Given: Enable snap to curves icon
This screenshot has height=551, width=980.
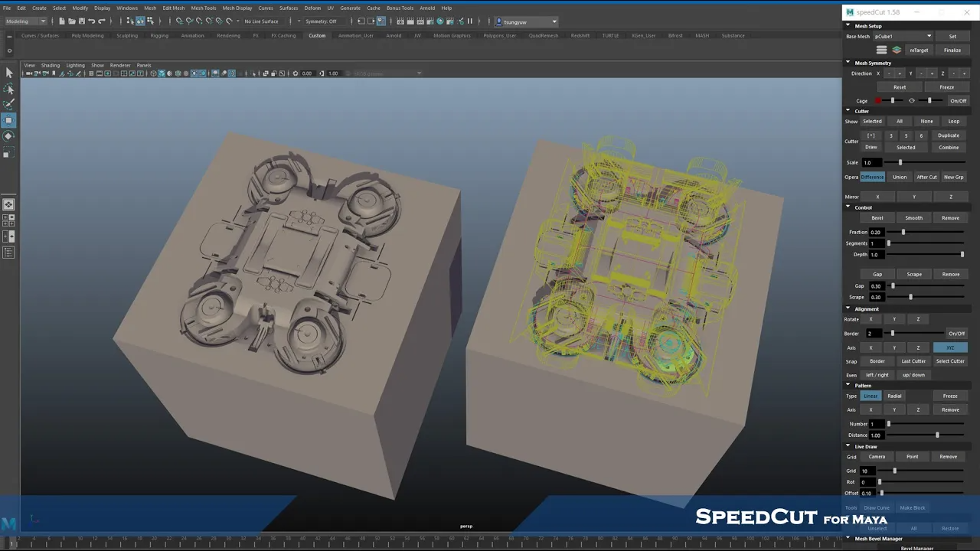Looking at the screenshot, I should tap(189, 21).
